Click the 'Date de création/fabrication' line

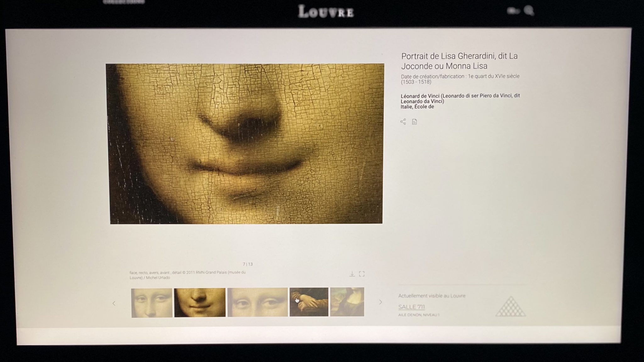tap(460, 79)
